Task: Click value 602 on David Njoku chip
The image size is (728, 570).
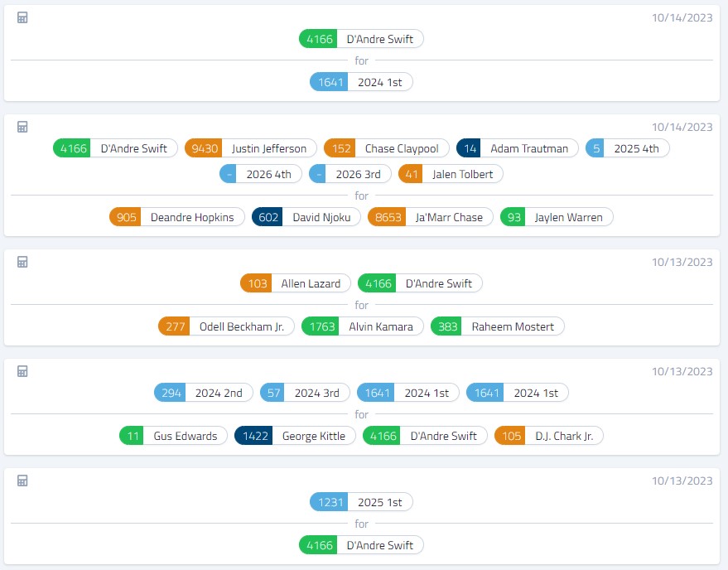Action: [268, 217]
